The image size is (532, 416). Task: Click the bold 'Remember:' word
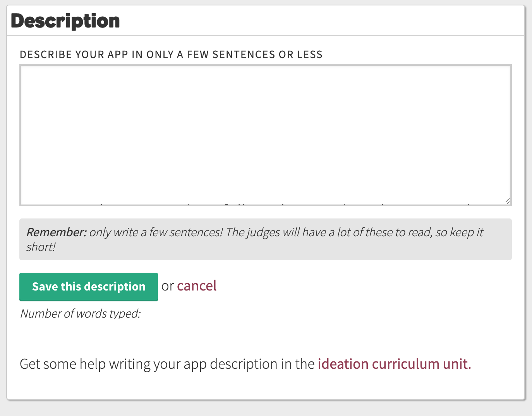(57, 232)
